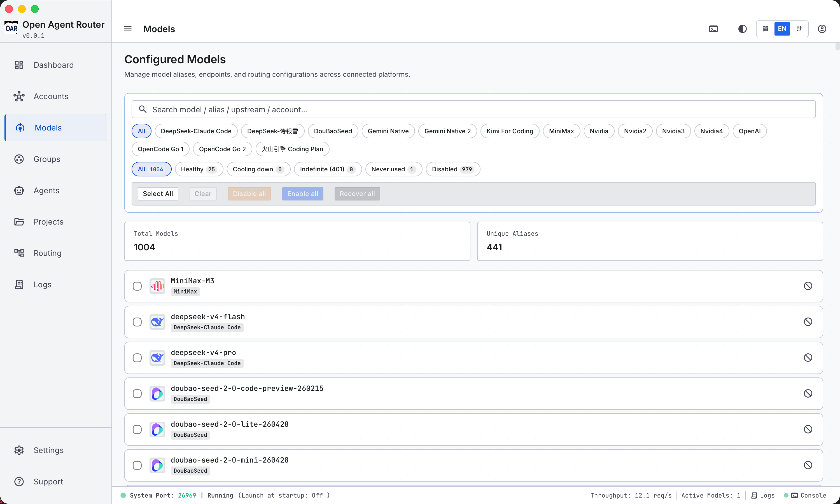Check doubao-seed-2-0-mini-260428 checkbox
Screen dimensions: 840x504
tap(137, 465)
